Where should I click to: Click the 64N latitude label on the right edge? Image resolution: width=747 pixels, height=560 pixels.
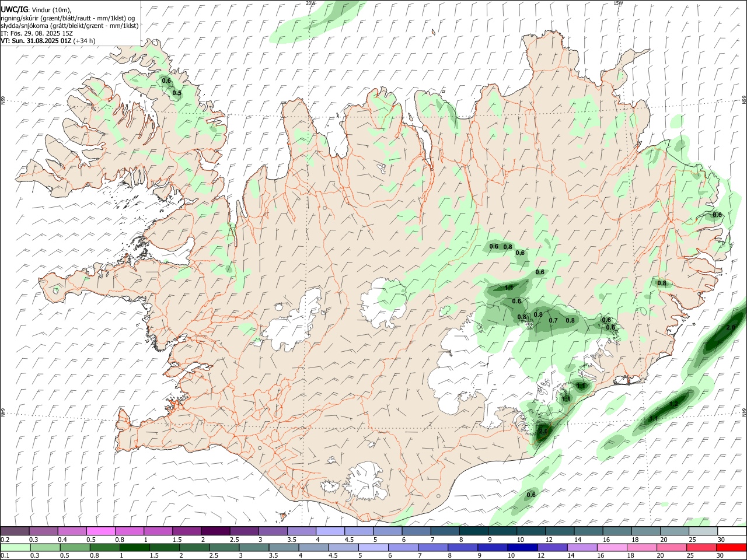[x=744, y=412]
